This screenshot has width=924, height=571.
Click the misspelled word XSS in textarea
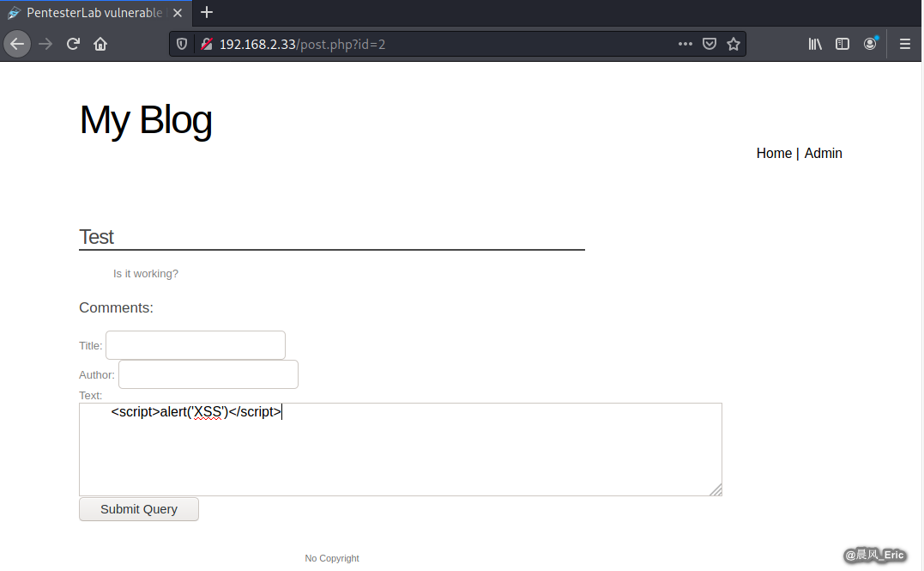[x=208, y=412]
